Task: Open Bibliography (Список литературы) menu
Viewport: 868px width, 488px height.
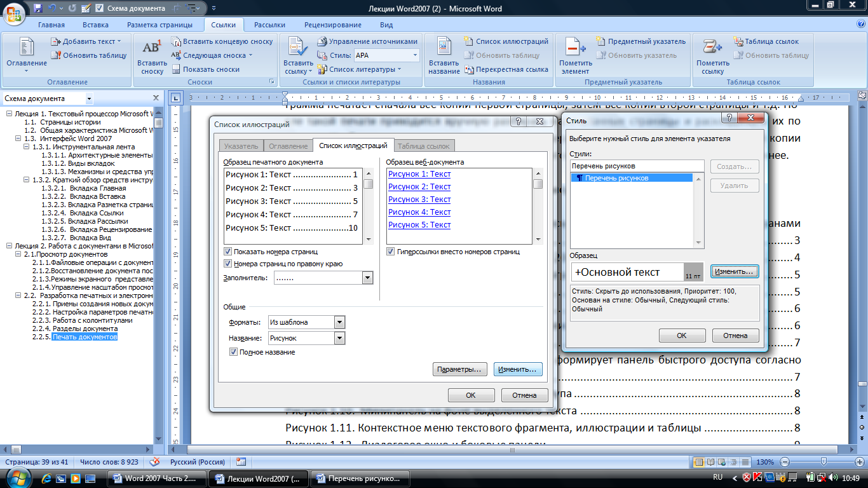Action: tap(359, 69)
